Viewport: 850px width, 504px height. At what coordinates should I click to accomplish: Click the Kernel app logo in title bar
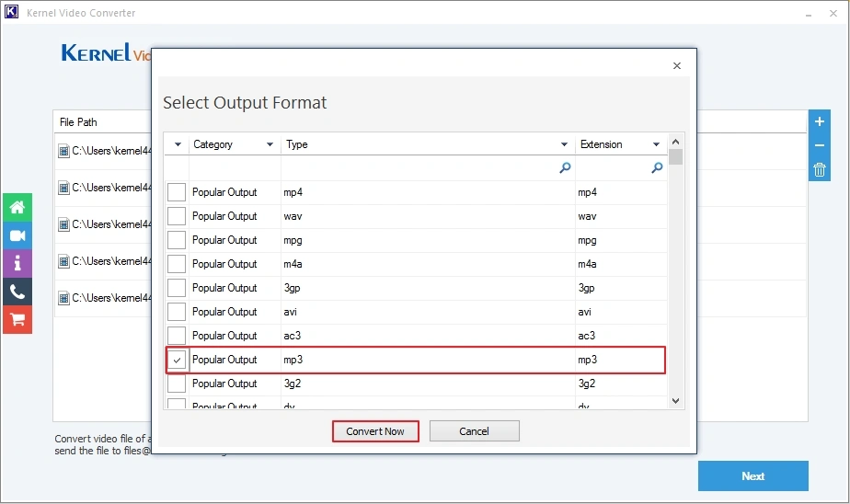(x=11, y=12)
